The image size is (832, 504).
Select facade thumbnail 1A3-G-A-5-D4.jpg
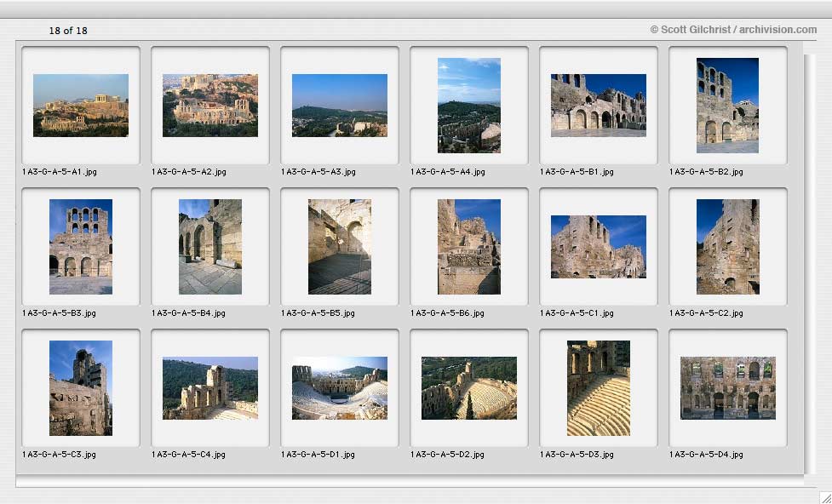pos(728,388)
